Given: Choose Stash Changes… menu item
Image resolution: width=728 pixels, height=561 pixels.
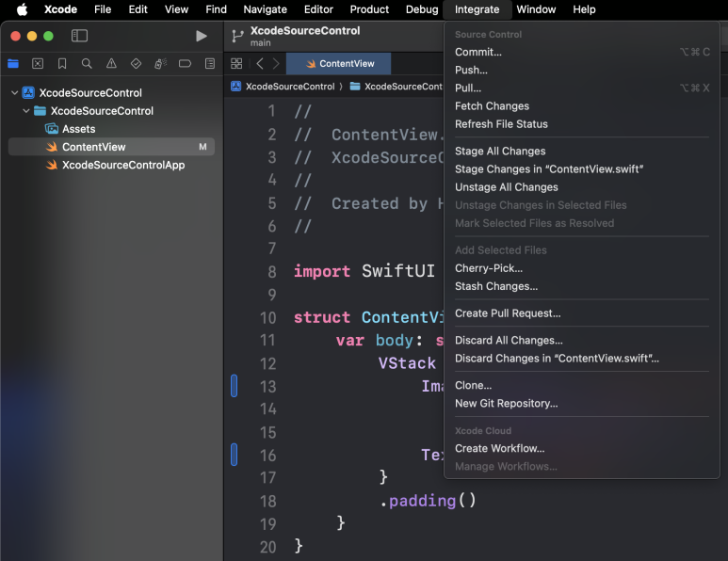Looking at the screenshot, I should click(582, 286).
